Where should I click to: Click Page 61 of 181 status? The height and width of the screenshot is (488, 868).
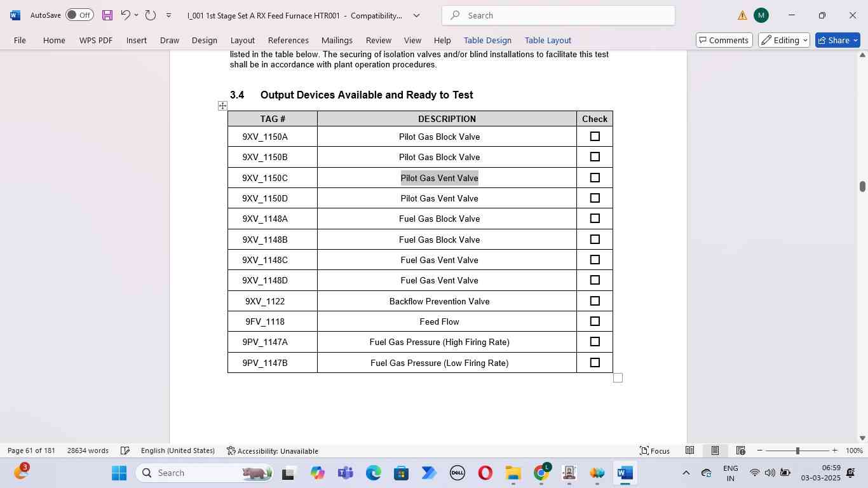point(31,451)
